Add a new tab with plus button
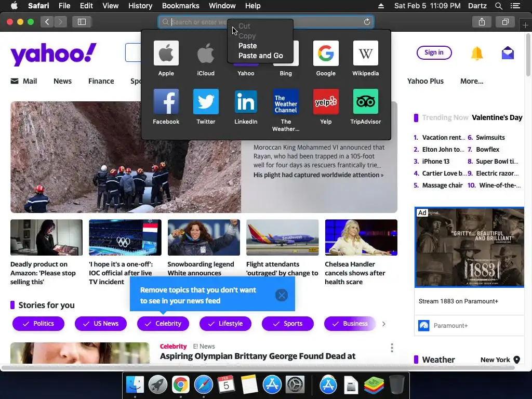This screenshot has width=532, height=399. (x=525, y=25)
